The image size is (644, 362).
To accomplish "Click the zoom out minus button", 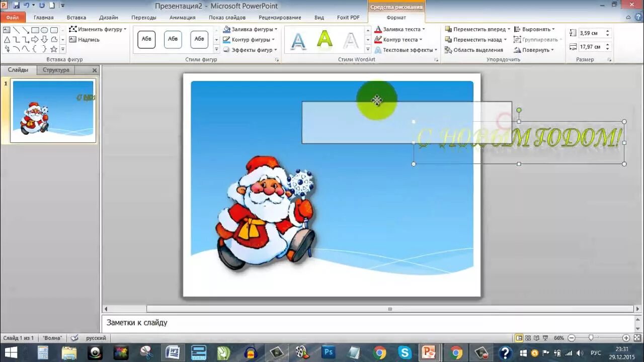I will (571, 338).
